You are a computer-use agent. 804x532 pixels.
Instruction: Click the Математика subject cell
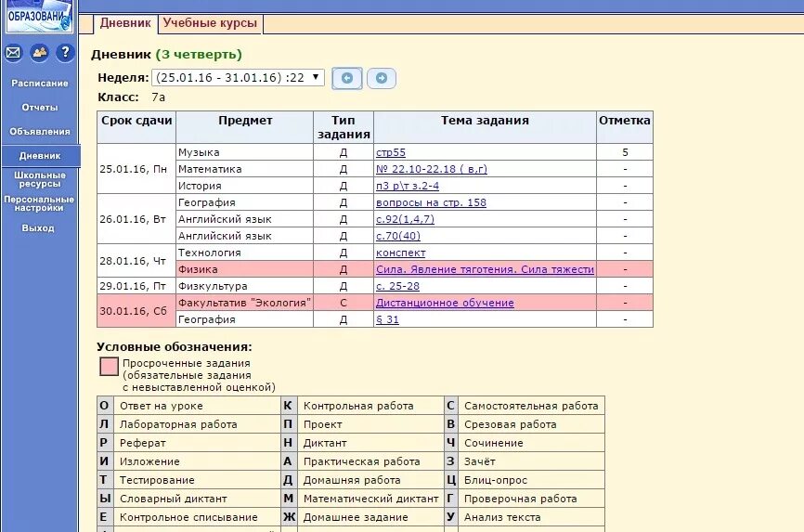244,169
